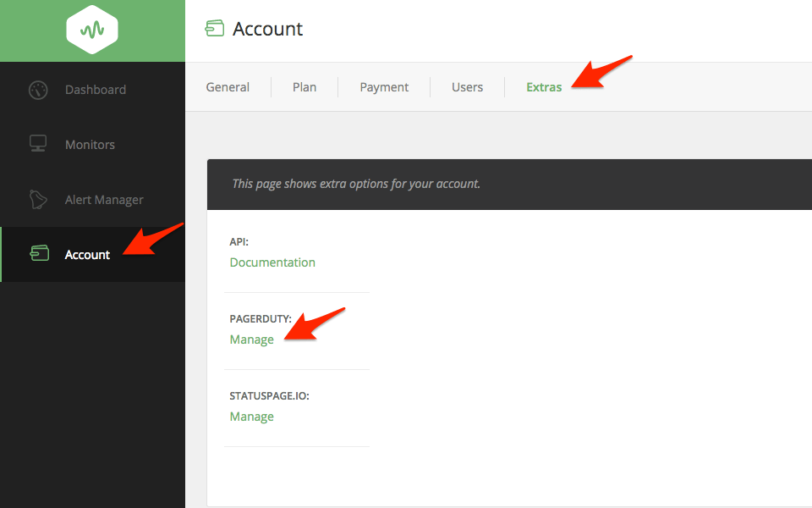Go to Monitors via the sidebar label

[x=90, y=145]
